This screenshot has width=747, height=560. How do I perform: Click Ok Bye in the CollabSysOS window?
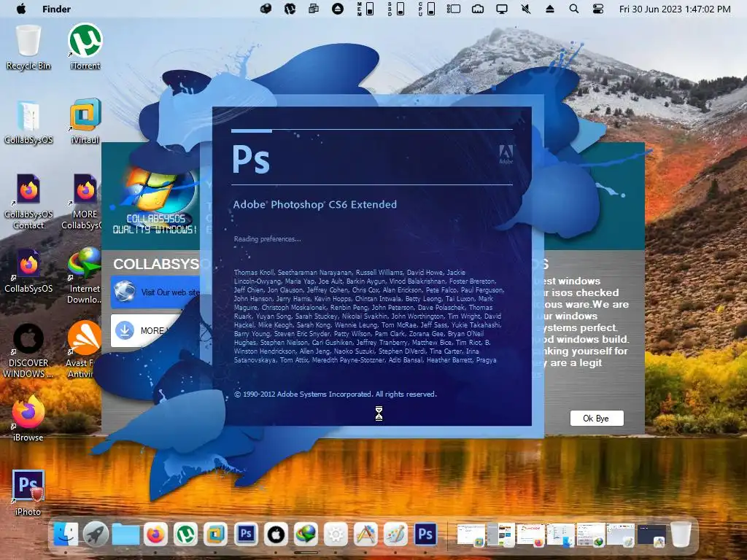[x=597, y=418]
